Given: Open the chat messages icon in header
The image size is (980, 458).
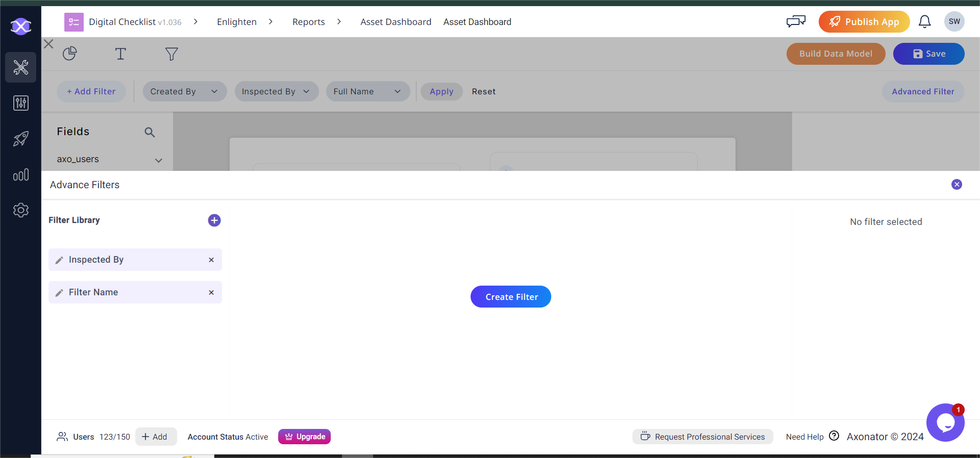Looking at the screenshot, I should [796, 21].
